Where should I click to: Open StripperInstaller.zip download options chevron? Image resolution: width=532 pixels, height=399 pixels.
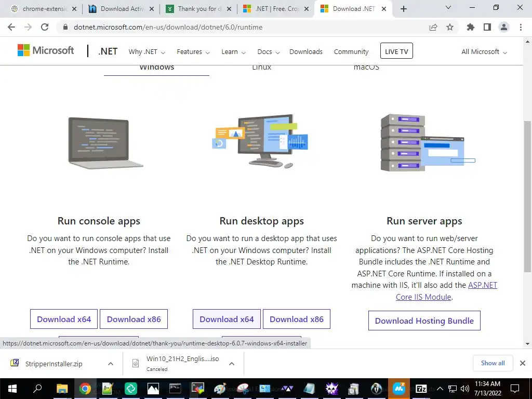point(111,364)
